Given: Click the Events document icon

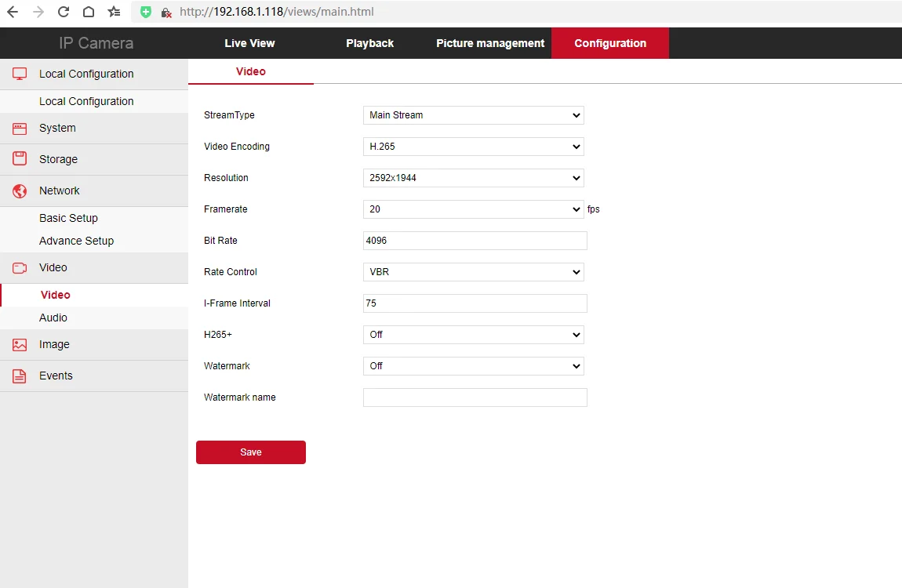Looking at the screenshot, I should tap(20, 376).
